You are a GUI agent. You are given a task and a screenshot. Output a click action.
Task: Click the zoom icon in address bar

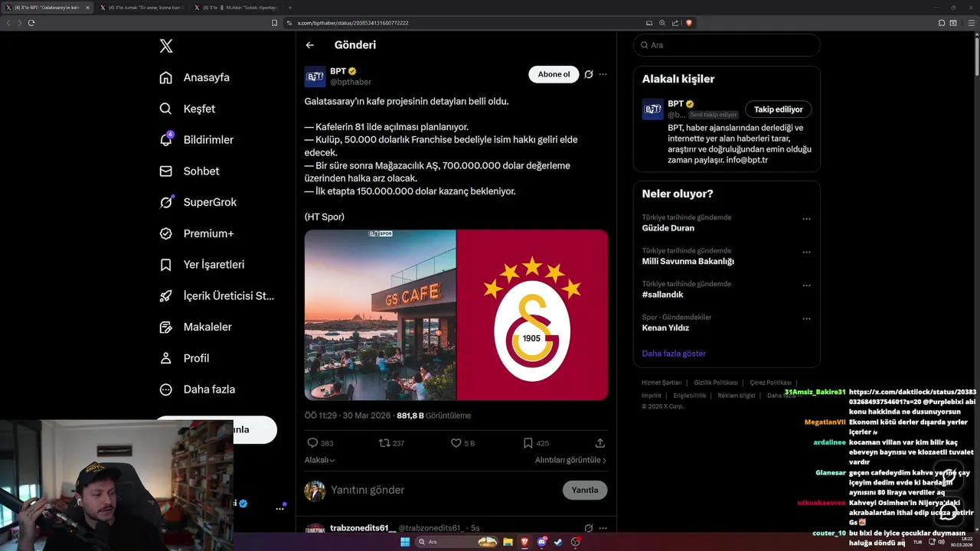point(662,23)
